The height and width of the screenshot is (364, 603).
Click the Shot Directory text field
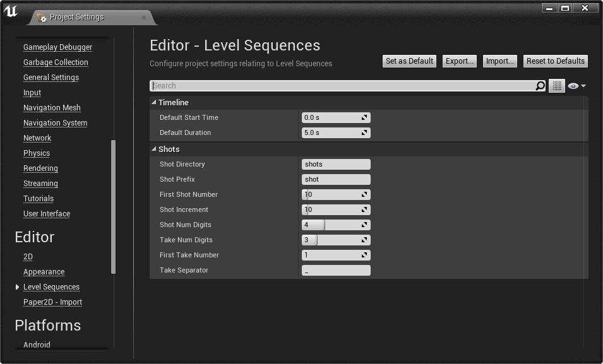click(336, 165)
